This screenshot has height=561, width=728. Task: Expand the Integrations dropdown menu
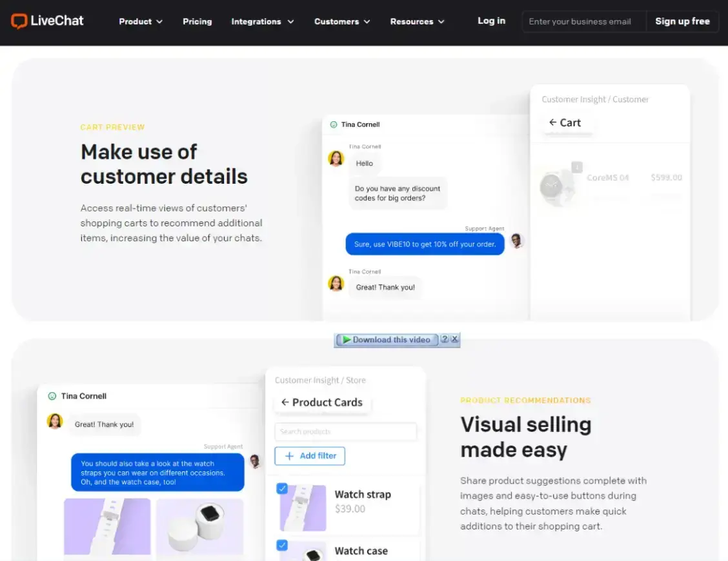pyautogui.click(x=262, y=21)
